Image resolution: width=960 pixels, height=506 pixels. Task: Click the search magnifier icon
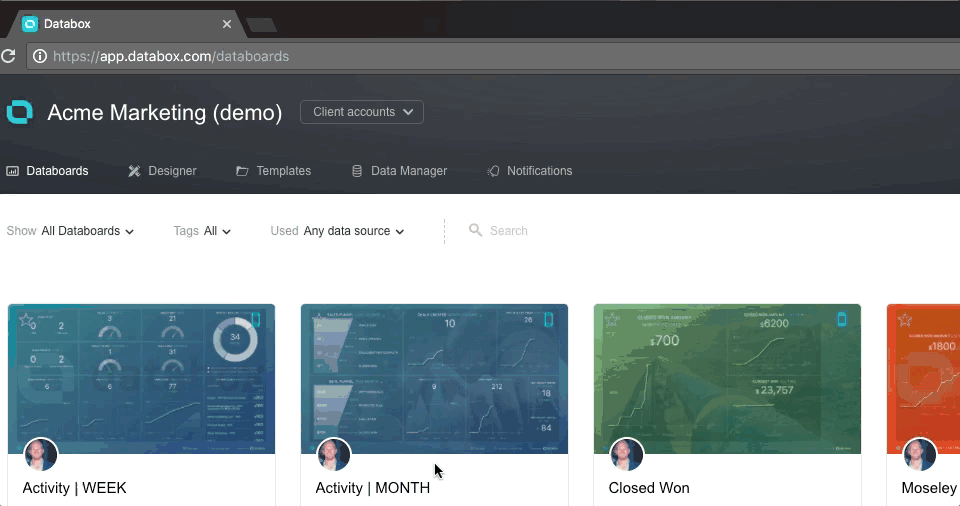476,231
